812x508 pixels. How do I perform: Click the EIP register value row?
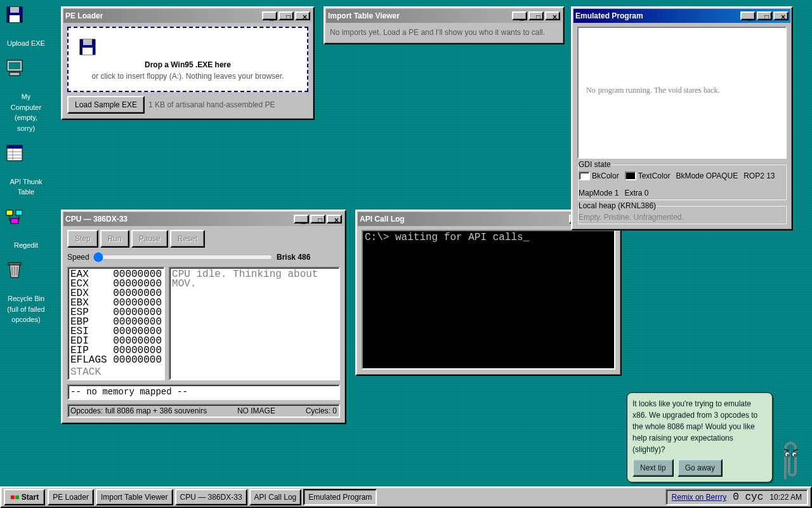pyautogui.click(x=116, y=351)
